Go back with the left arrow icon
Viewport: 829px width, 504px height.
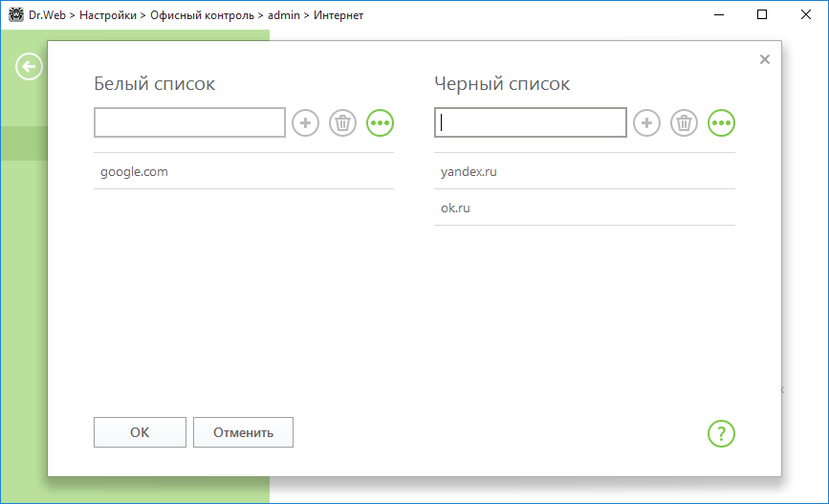click(x=29, y=67)
